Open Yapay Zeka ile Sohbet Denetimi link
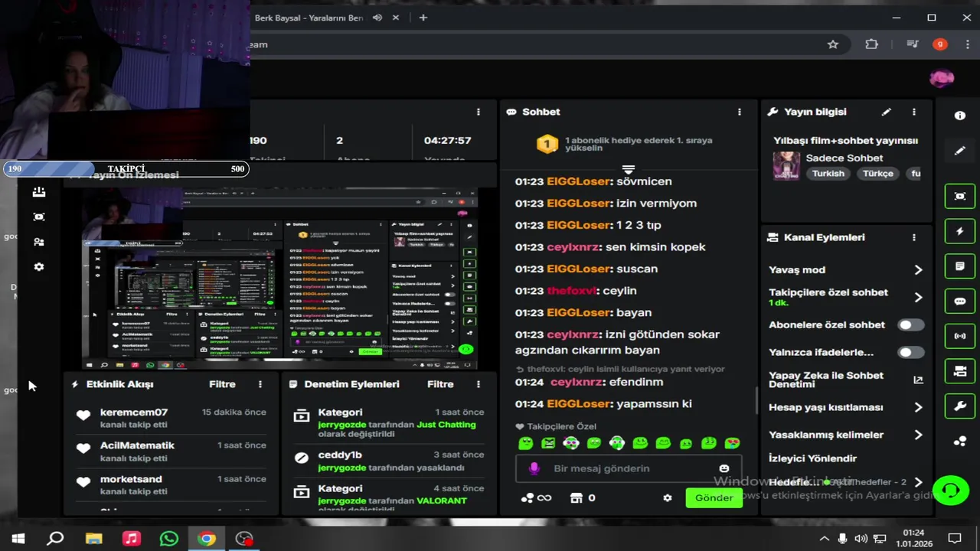Viewport: 980px width, 551px height. tap(846, 380)
